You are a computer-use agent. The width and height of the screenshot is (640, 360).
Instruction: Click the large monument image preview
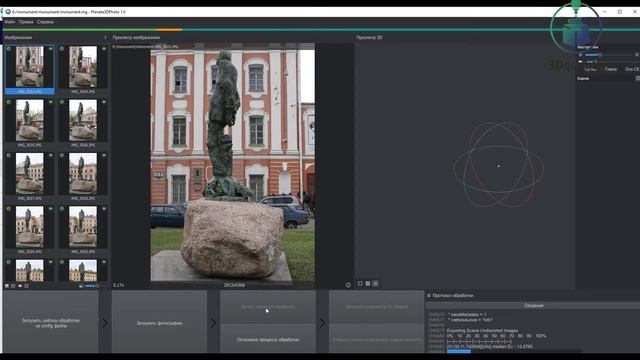coord(233,165)
